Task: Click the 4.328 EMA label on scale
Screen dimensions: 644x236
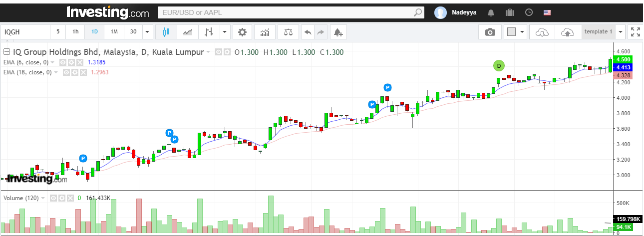Action: (624, 75)
